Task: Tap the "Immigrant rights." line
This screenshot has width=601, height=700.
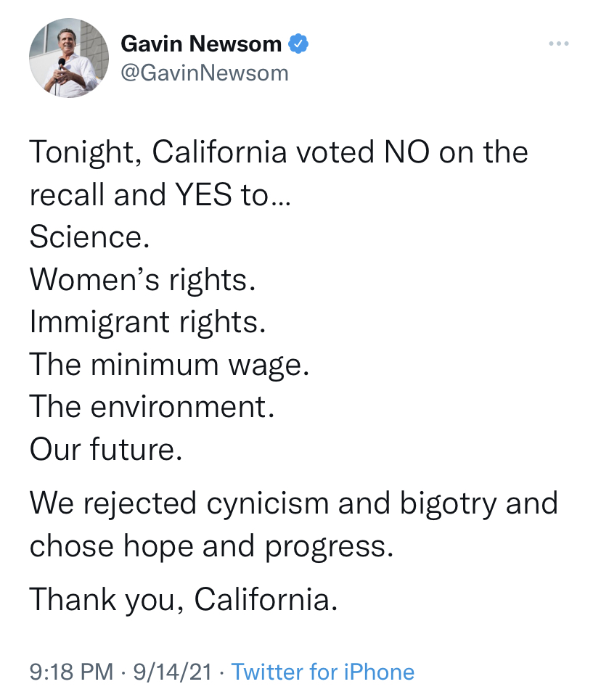Action: point(147,321)
